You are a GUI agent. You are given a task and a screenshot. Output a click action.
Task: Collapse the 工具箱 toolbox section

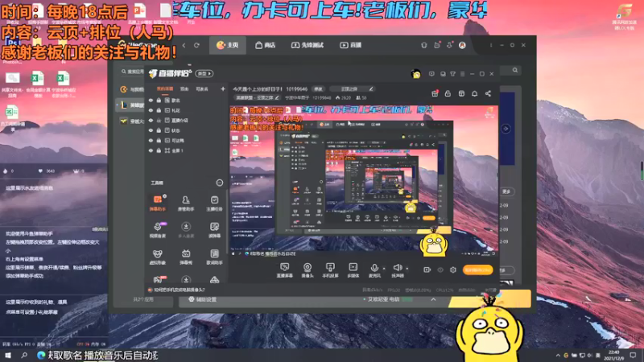(x=219, y=183)
